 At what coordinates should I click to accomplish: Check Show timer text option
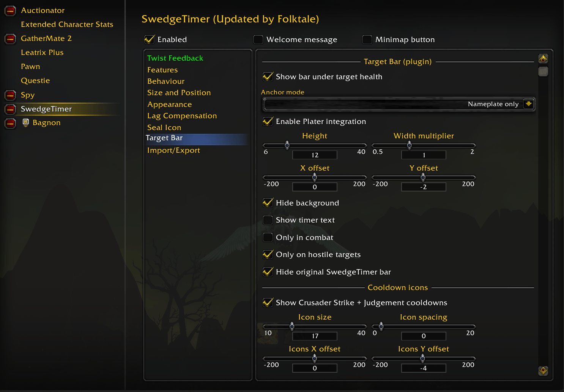coord(268,220)
